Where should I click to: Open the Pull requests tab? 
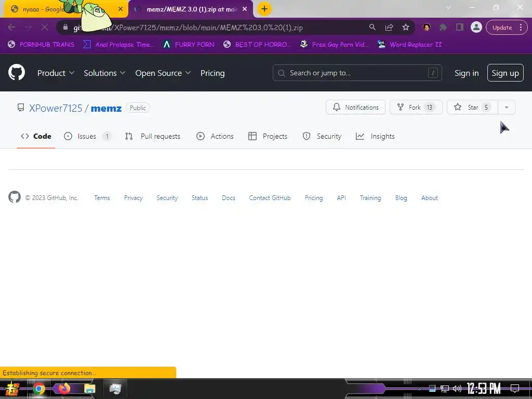click(153, 136)
